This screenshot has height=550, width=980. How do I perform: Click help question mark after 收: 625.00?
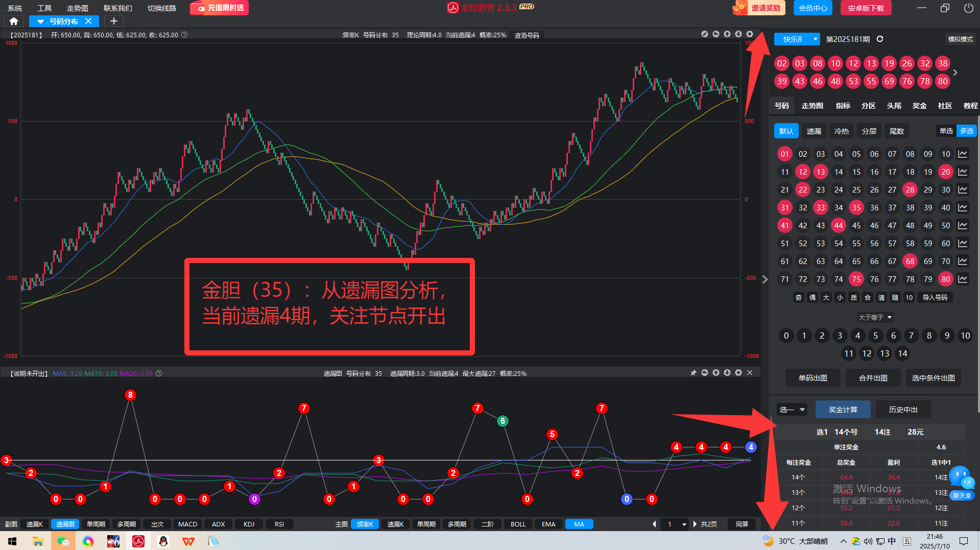tap(184, 35)
